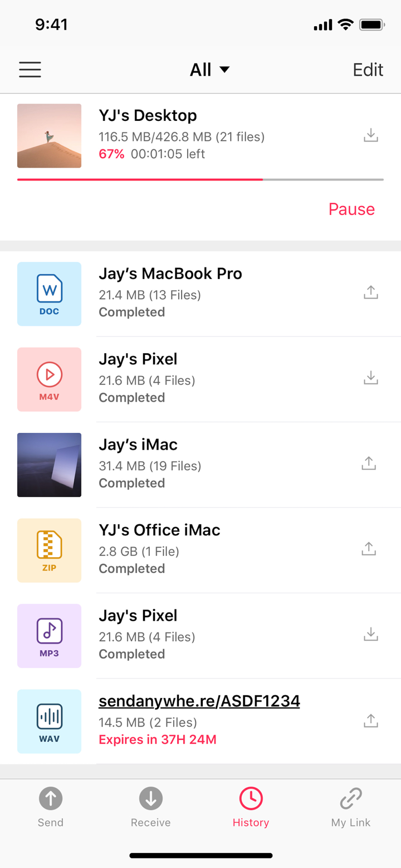Tap the download icon for YJ's Desktop transfer
Viewport: 401px width, 868px height.
coord(370,135)
